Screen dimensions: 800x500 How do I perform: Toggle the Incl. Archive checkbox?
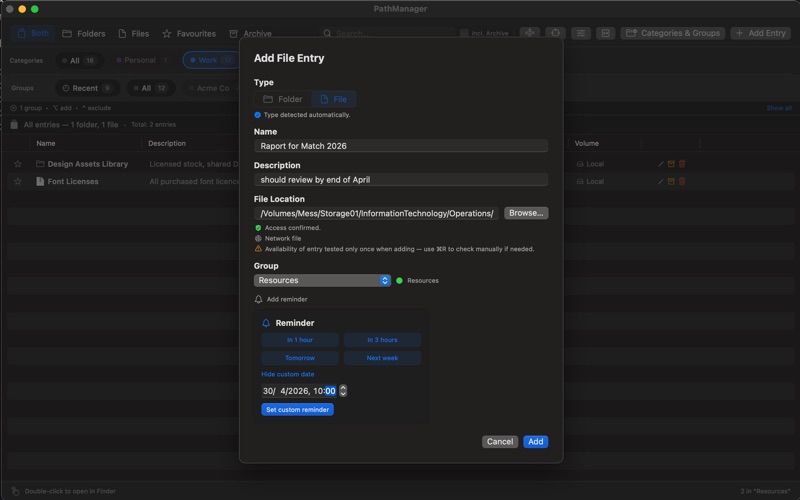pos(464,33)
